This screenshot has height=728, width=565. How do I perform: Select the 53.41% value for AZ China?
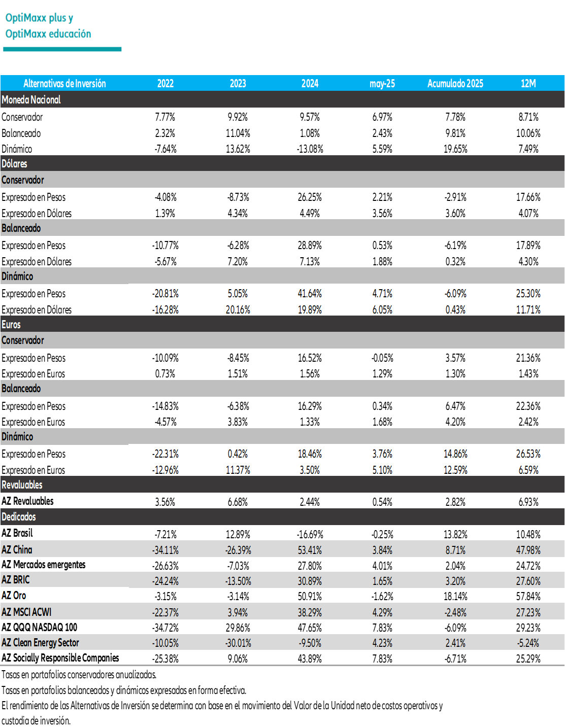(310, 550)
